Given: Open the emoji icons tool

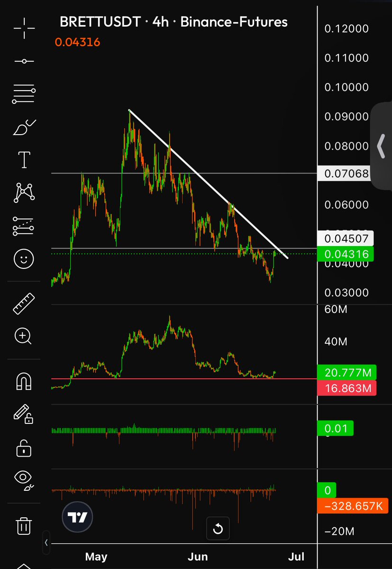Looking at the screenshot, I should click(x=24, y=258).
